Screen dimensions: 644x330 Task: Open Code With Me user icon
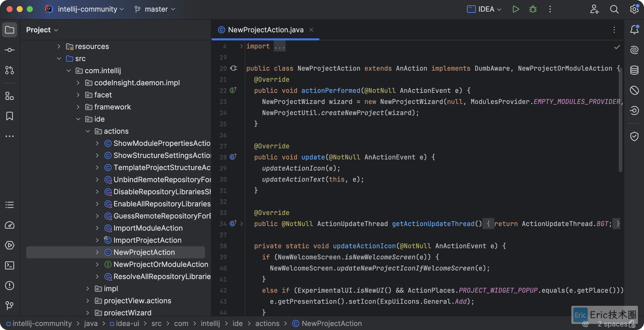click(x=594, y=9)
